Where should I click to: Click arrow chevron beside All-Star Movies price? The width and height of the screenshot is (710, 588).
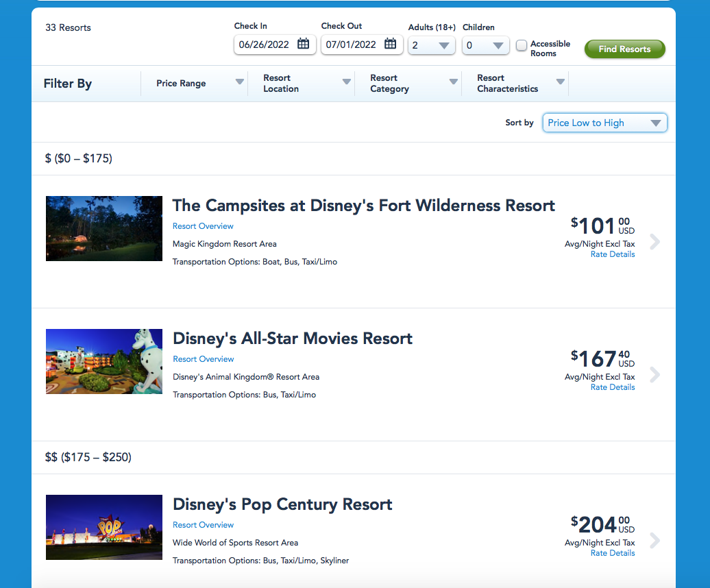pos(654,375)
